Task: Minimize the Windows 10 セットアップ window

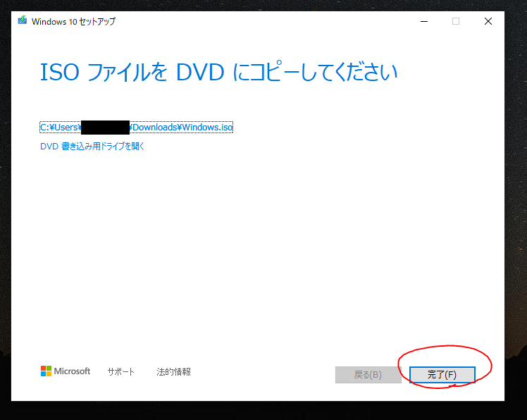Action: pos(424,21)
